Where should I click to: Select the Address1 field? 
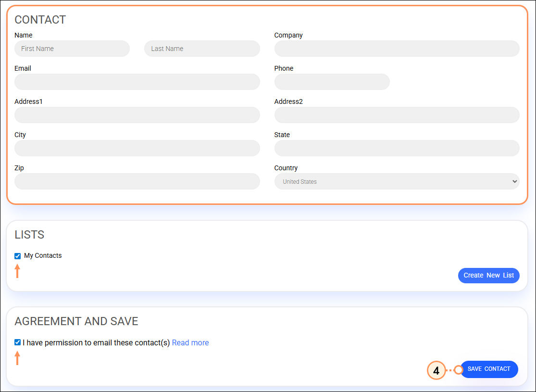tap(137, 115)
